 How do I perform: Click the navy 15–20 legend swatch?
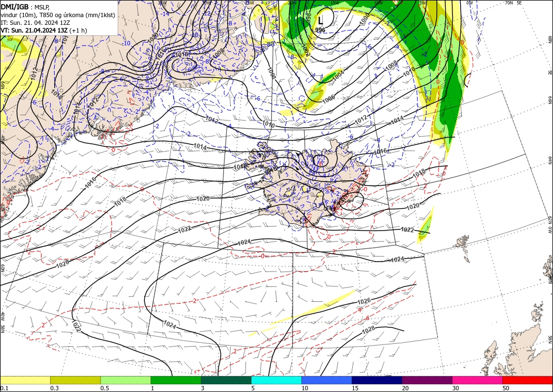click(x=377, y=380)
